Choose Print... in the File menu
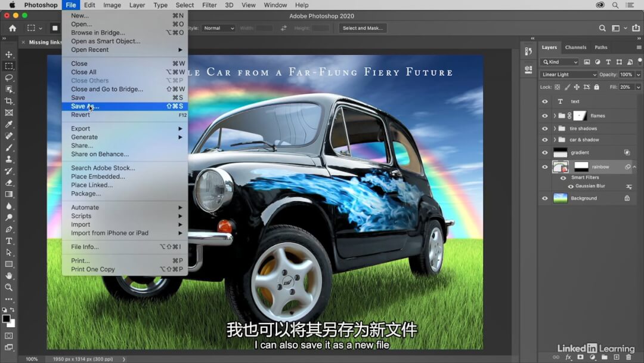The height and width of the screenshot is (363, 644). click(x=125, y=261)
